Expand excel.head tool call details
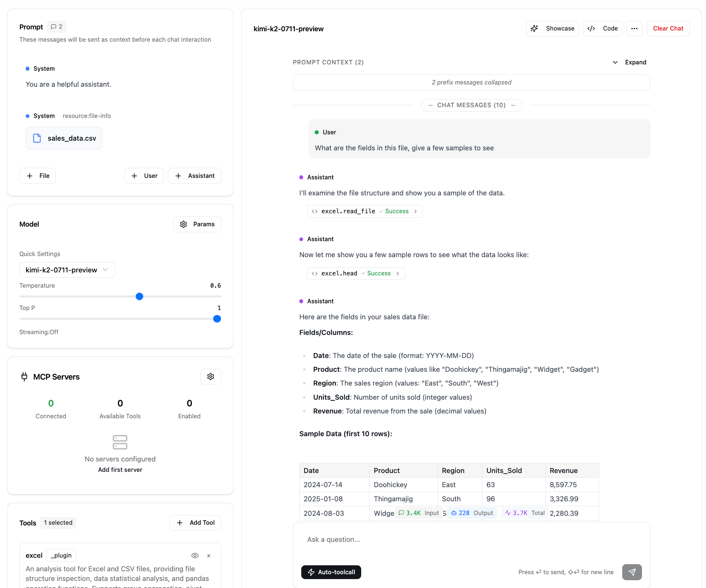The height and width of the screenshot is (588, 706). (356, 274)
